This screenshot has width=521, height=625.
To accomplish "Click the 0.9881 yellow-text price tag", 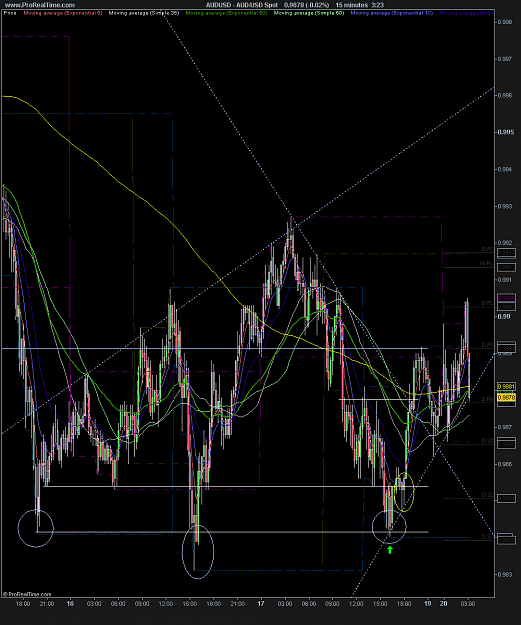I will point(506,386).
